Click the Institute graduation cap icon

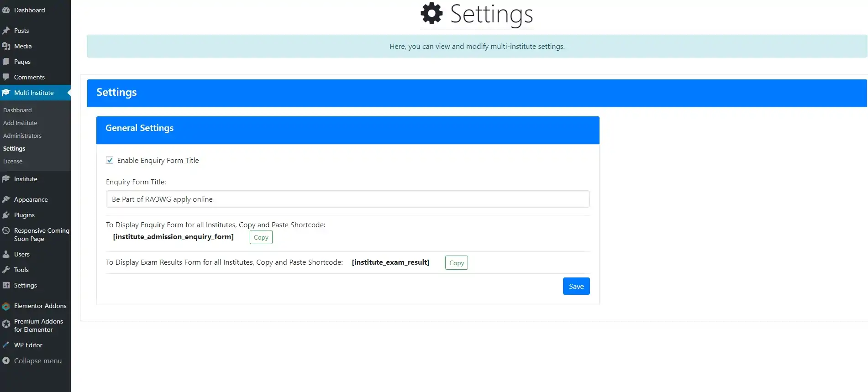click(x=6, y=179)
